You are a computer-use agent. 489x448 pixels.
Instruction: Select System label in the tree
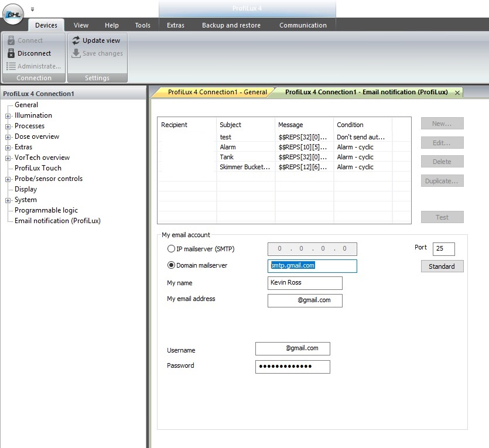26,200
